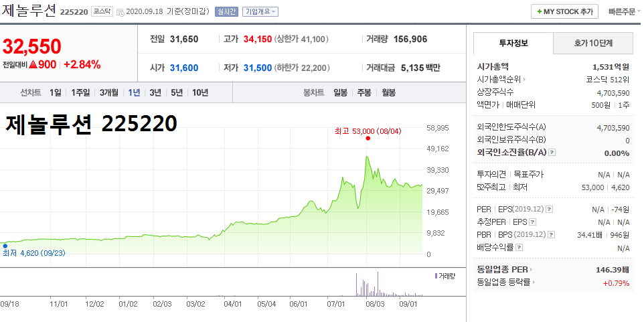Click the 코스닥 market badge
The image size is (644, 322).
coord(102,11)
